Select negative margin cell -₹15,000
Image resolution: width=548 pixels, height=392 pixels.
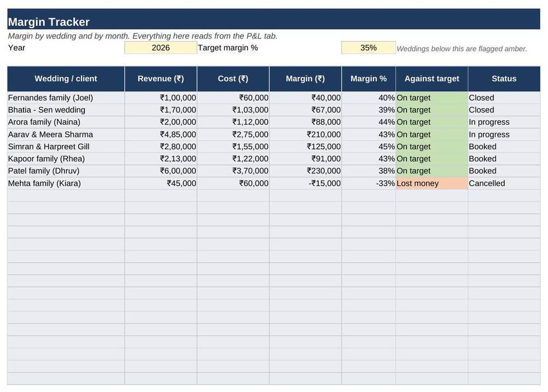pos(305,183)
